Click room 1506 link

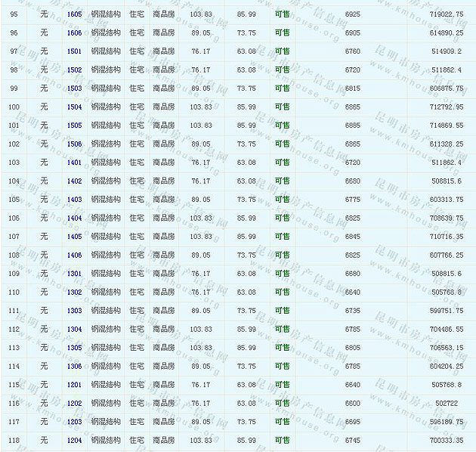pyautogui.click(x=74, y=144)
